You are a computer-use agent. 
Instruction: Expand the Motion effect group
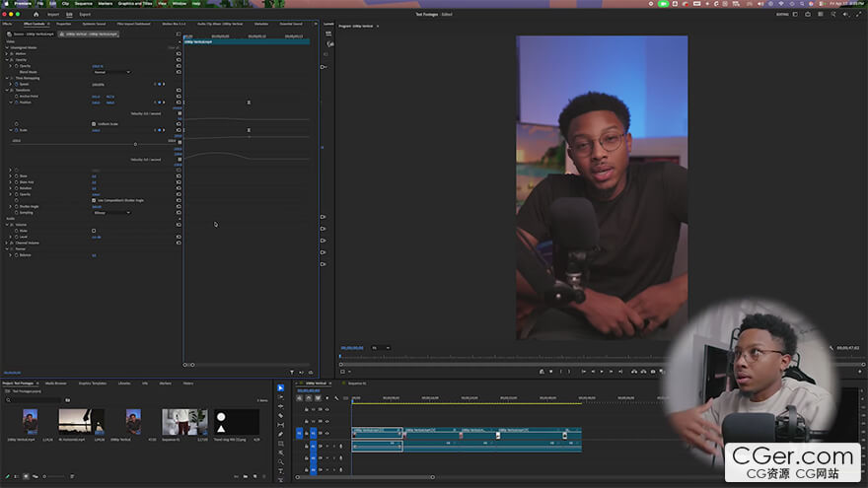click(x=7, y=53)
